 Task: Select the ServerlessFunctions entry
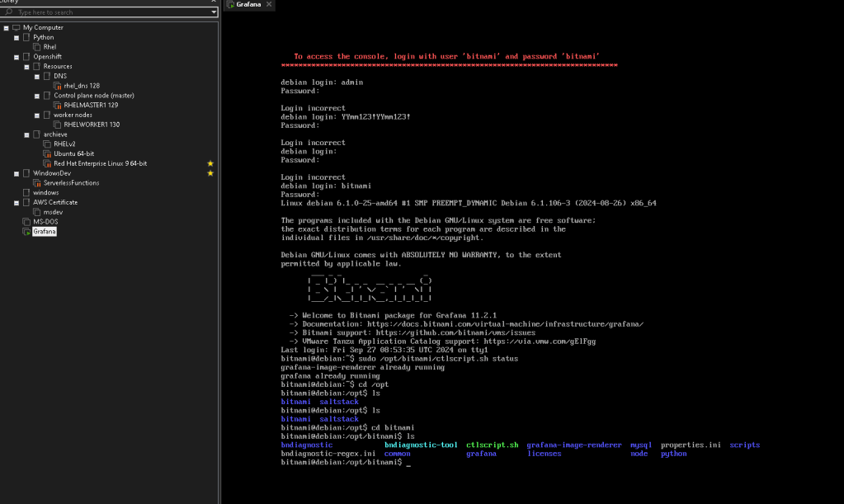pos(71,183)
